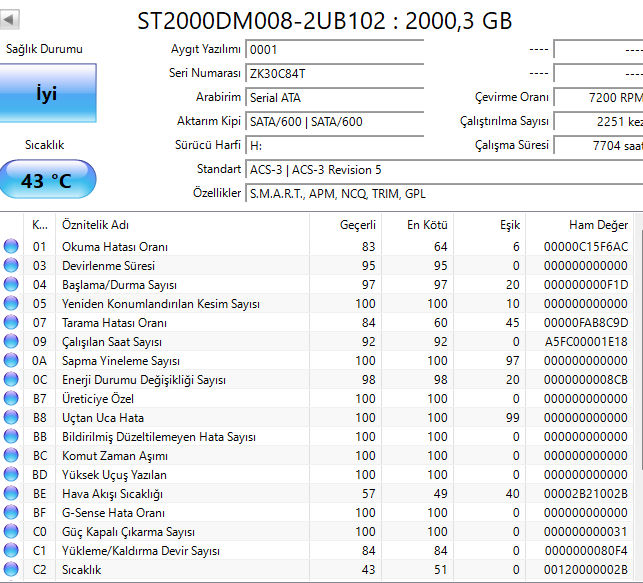643x583 pixels.
Task: Select the Komut Zaman Aşımı attribute name
Action: click(x=115, y=455)
